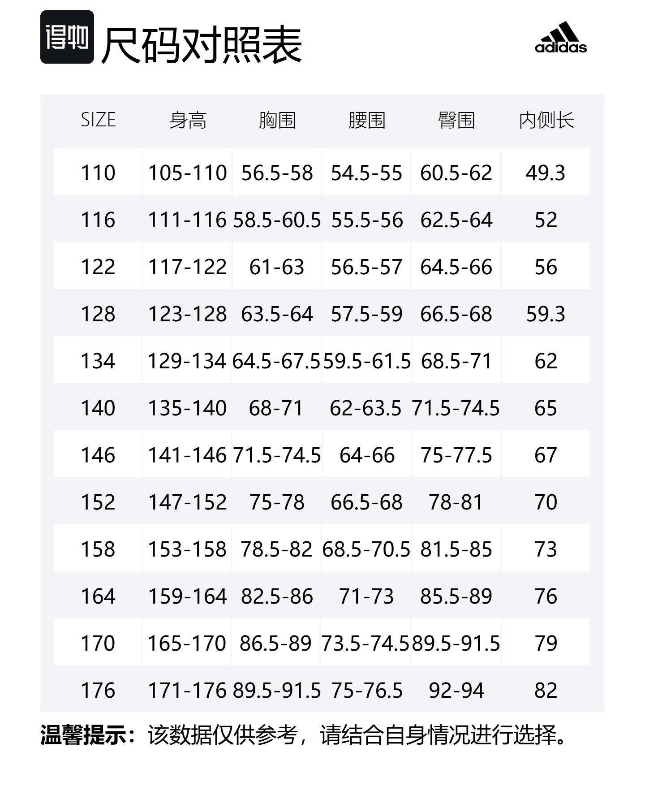The image size is (645, 812).
Task: Select the SIZE column header
Action: tap(98, 120)
